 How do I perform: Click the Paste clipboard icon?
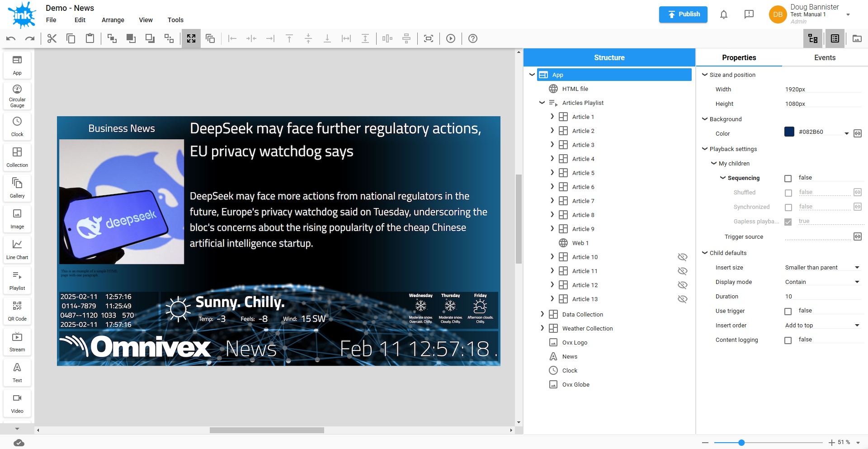(90, 38)
